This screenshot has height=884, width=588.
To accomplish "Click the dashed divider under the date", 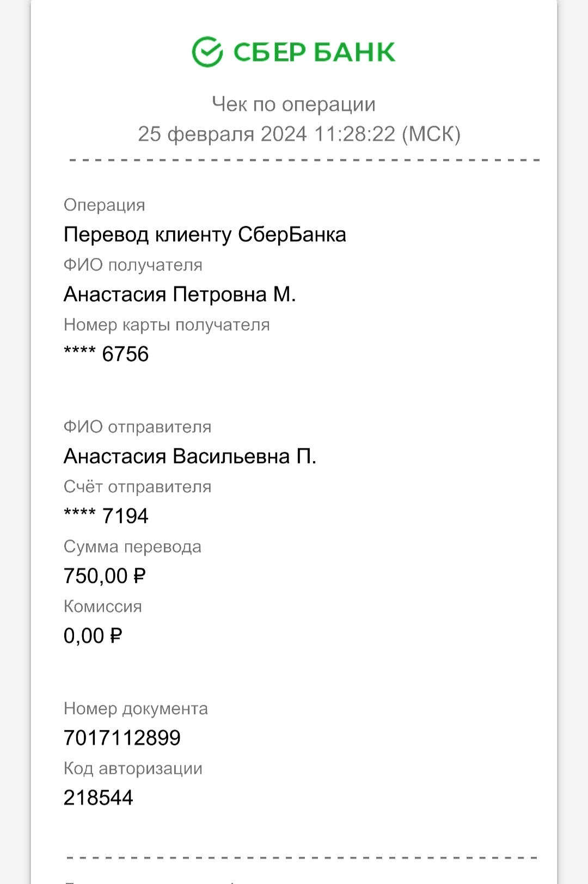I will 304,161.
